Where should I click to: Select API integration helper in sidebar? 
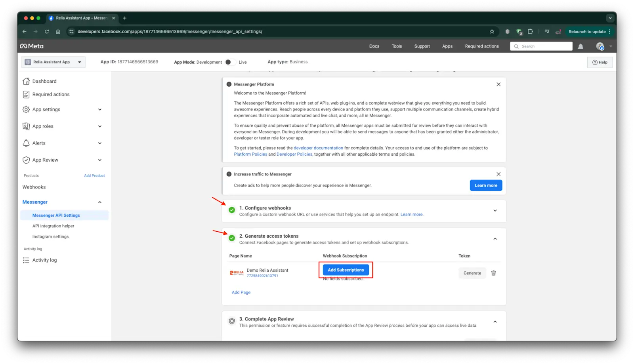pos(53,226)
